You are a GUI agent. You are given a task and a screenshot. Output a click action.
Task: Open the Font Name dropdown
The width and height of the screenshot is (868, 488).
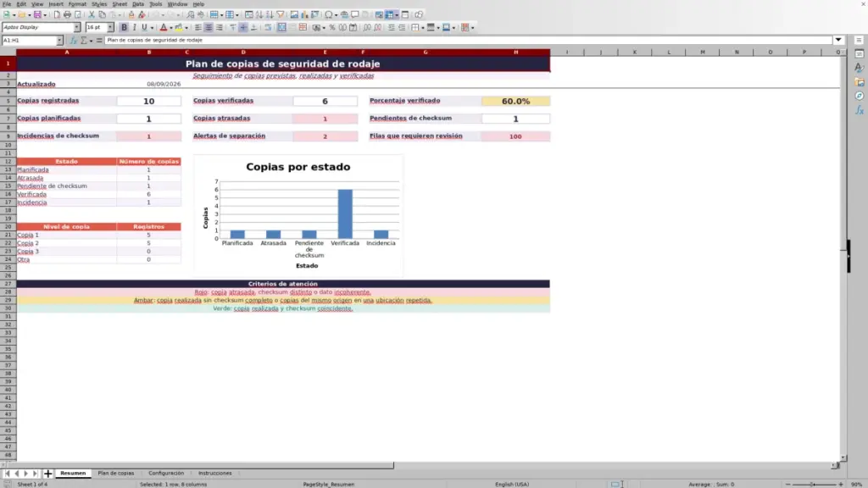pos(77,27)
